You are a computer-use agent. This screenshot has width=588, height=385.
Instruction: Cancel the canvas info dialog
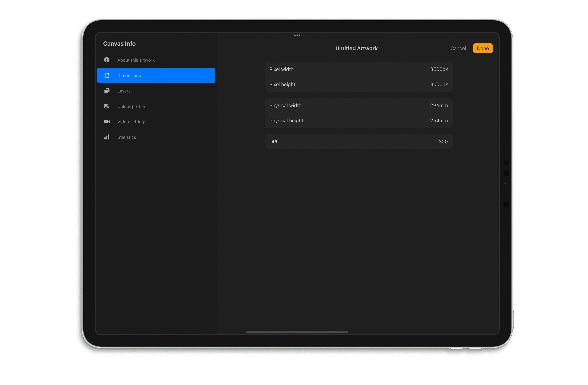tap(458, 48)
